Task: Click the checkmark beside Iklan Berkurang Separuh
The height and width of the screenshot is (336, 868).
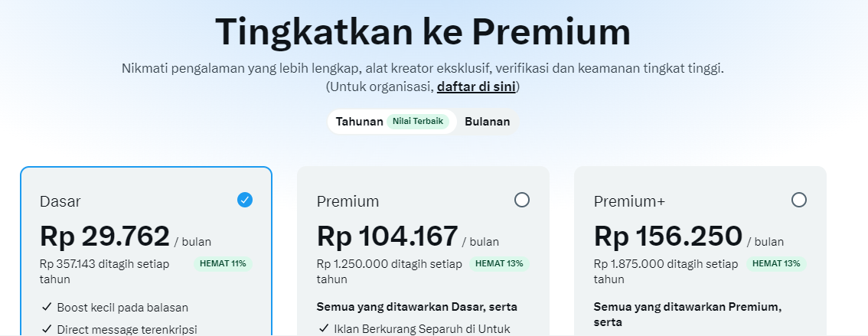Action: tap(323, 330)
